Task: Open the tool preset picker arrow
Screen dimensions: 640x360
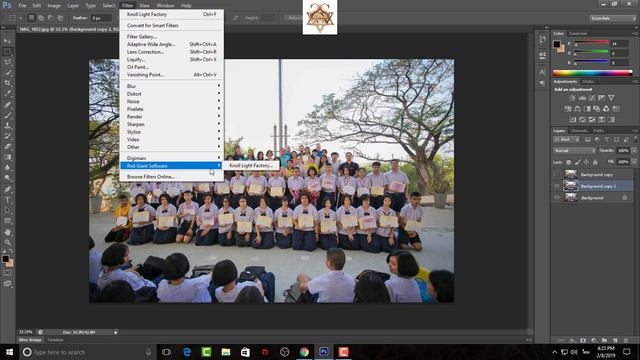Action: point(20,18)
